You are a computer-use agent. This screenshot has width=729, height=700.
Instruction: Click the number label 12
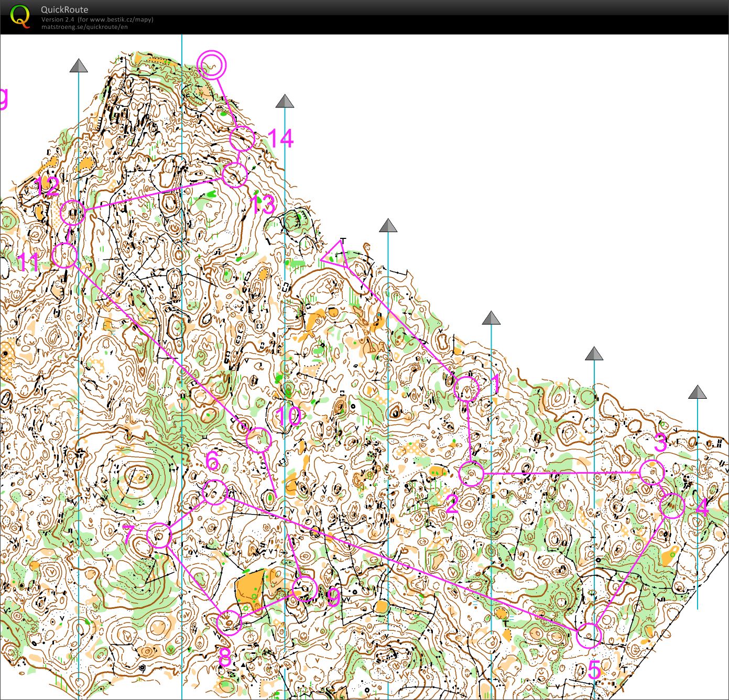tap(47, 187)
